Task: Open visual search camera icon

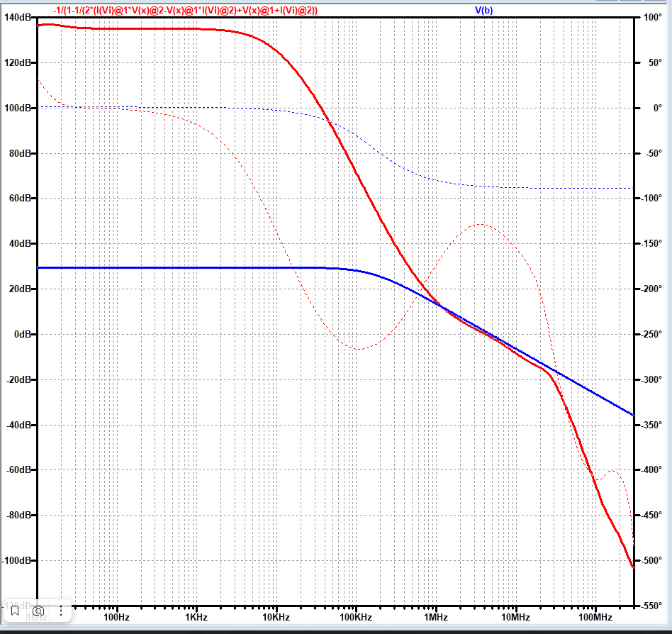Action: coord(38,611)
